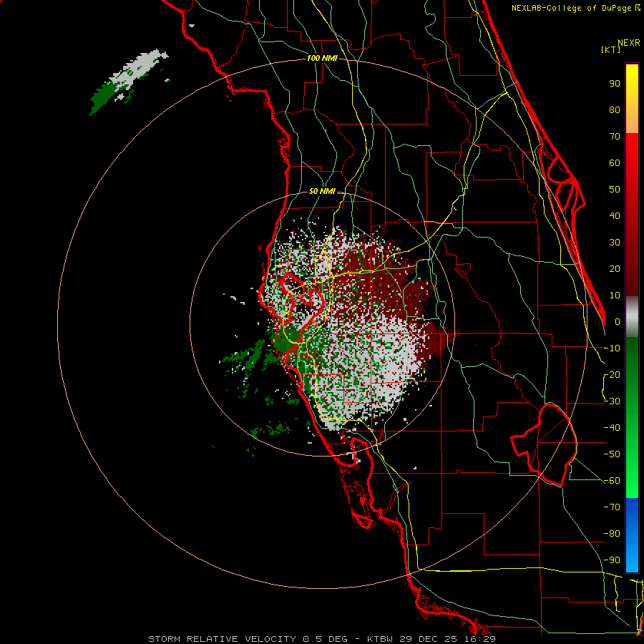Pick the gray zero-velocity segment of the color bar
644x644 pixels.
point(632,317)
